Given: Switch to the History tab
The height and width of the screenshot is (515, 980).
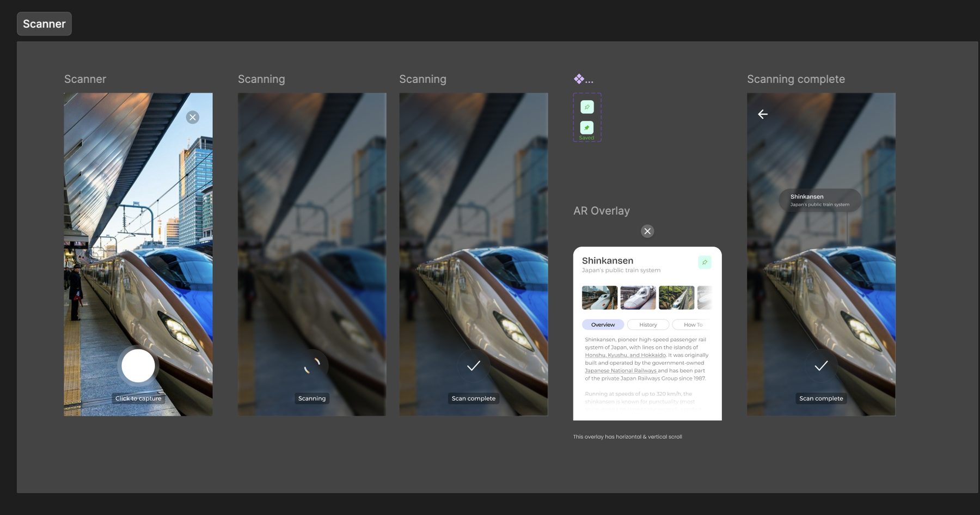Looking at the screenshot, I should [648, 325].
